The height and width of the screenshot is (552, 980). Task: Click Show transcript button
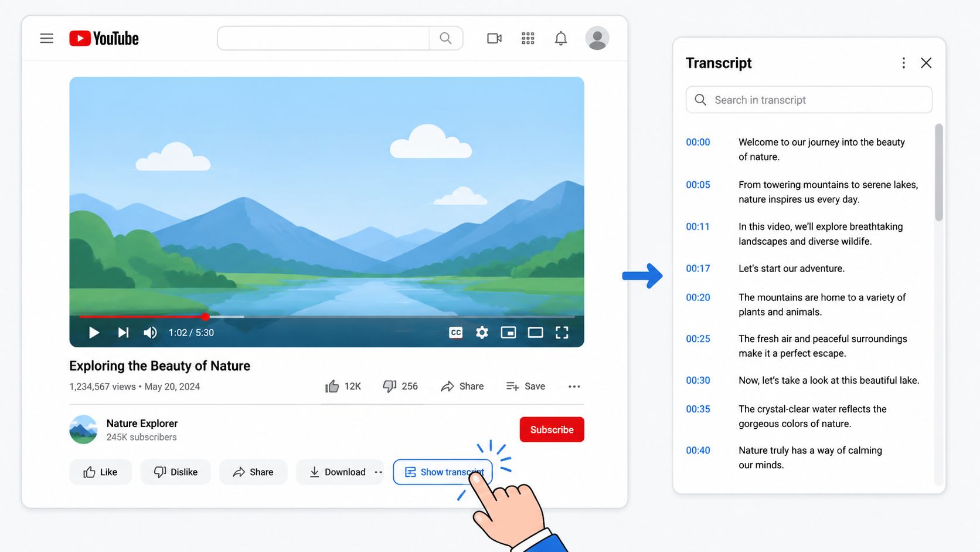[443, 472]
